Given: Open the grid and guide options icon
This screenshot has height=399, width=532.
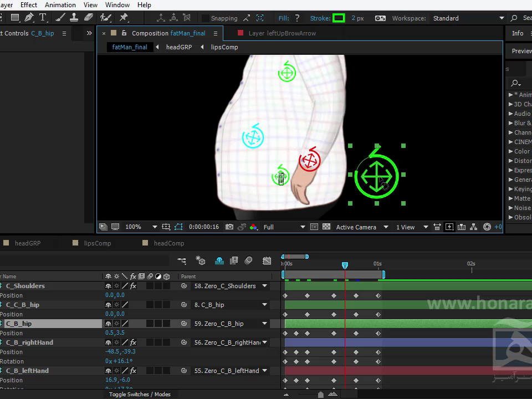Looking at the screenshot, I should (166, 227).
